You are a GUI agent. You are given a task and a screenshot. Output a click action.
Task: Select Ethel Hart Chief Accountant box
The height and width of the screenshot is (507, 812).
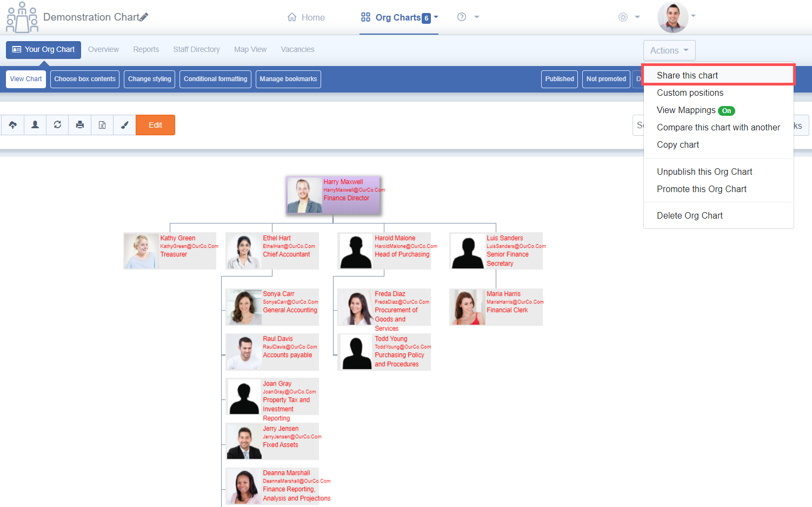[272, 251]
